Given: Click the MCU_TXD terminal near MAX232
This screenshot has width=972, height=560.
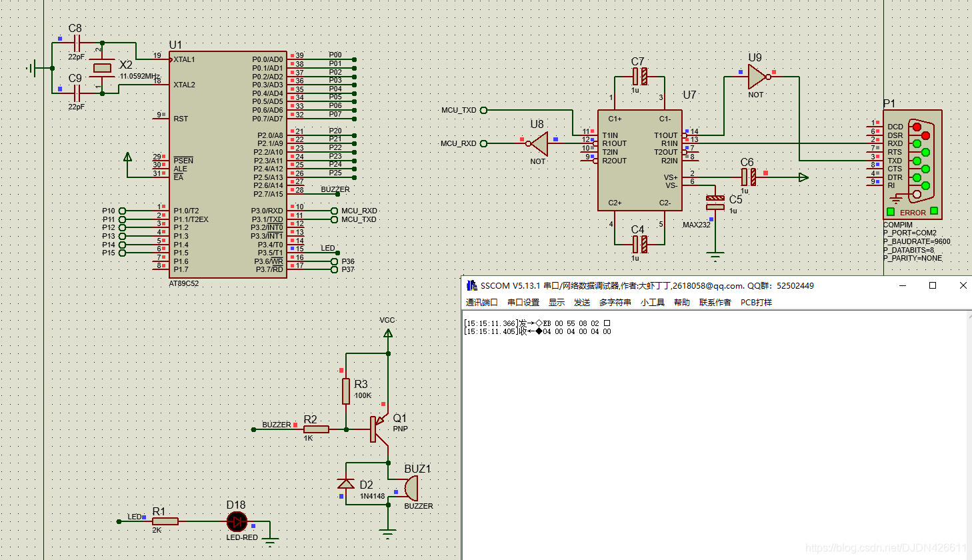Looking at the screenshot, I should click(484, 110).
